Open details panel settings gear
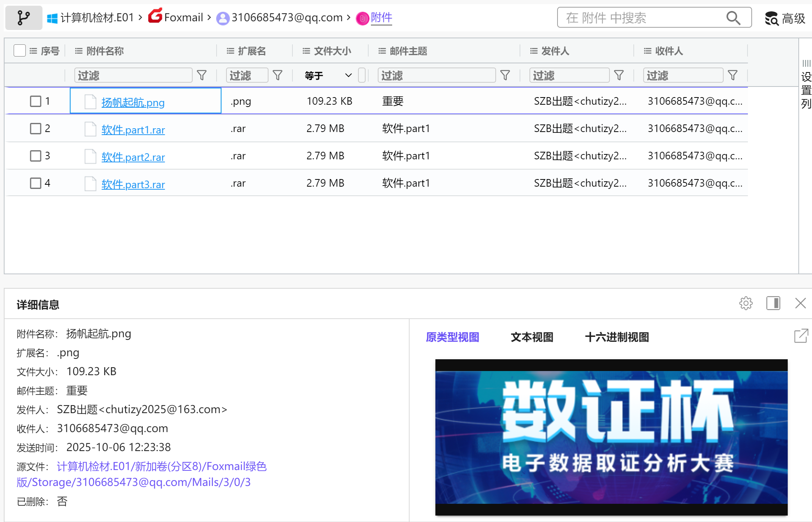The width and height of the screenshot is (812, 522). point(746,303)
